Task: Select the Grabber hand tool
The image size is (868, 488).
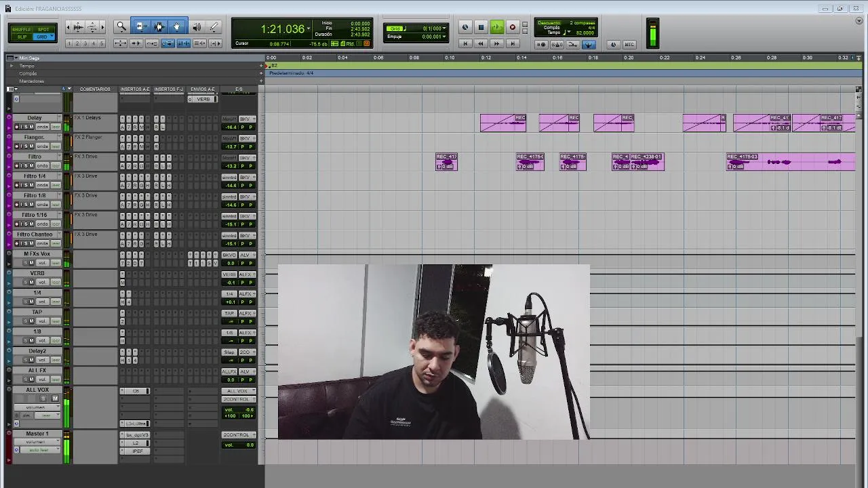Action: click(x=177, y=26)
